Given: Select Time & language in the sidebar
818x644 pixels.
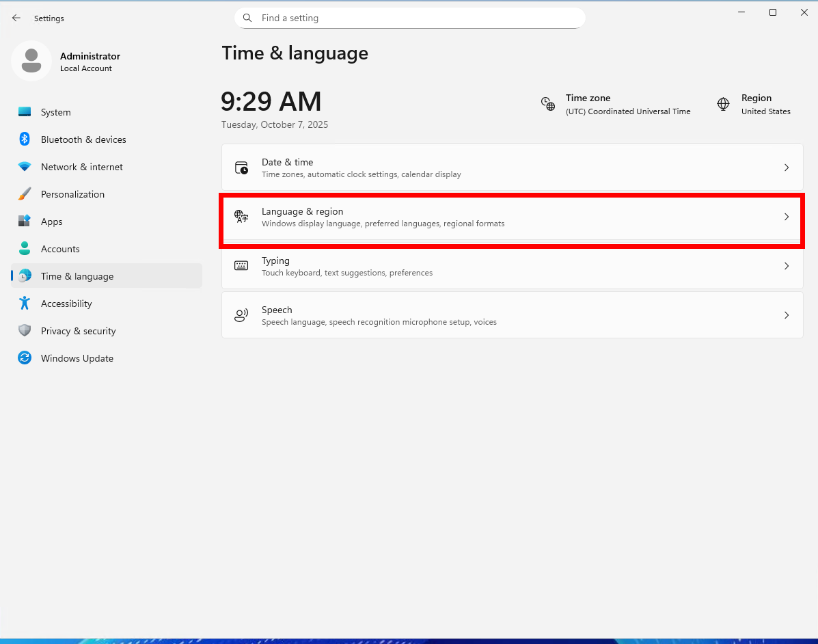Looking at the screenshot, I should [77, 276].
